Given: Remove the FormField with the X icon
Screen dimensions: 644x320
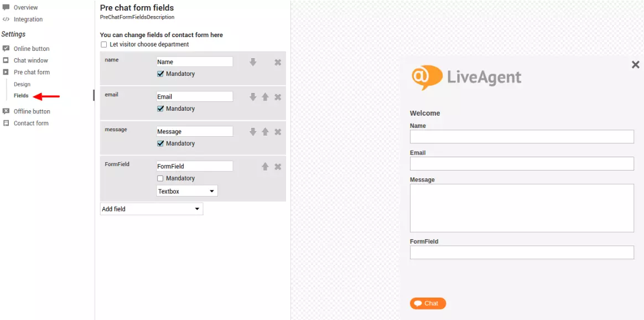Looking at the screenshot, I should (x=277, y=166).
